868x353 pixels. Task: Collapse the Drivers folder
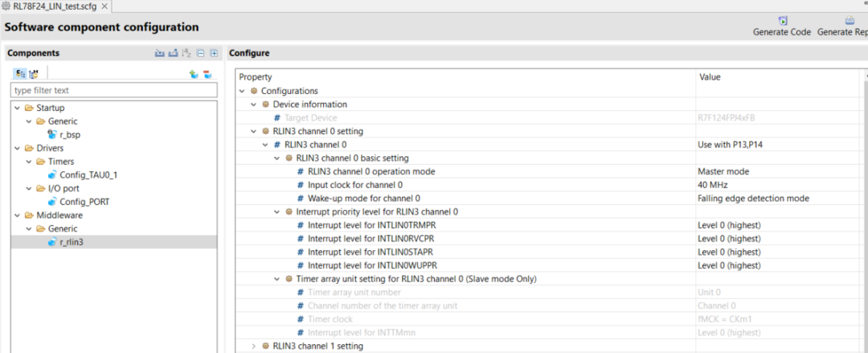click(x=17, y=148)
